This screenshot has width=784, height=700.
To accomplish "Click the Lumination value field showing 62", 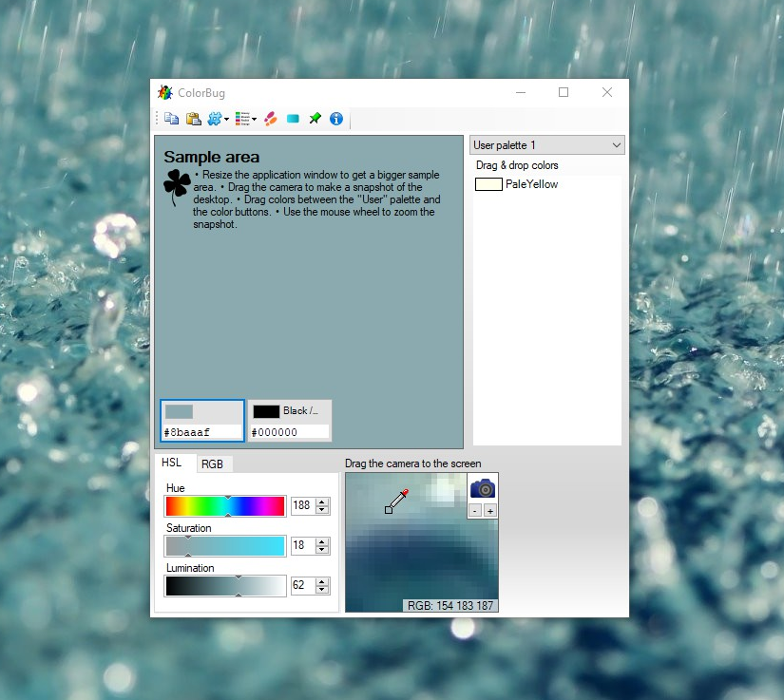I will click(303, 586).
